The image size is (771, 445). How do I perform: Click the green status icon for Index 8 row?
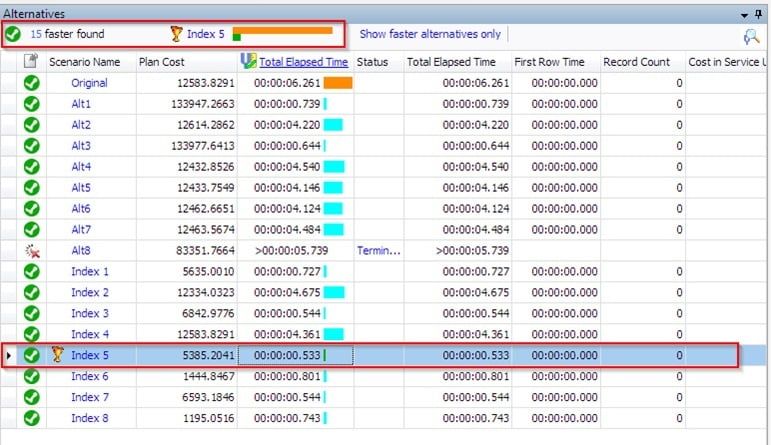(x=32, y=418)
